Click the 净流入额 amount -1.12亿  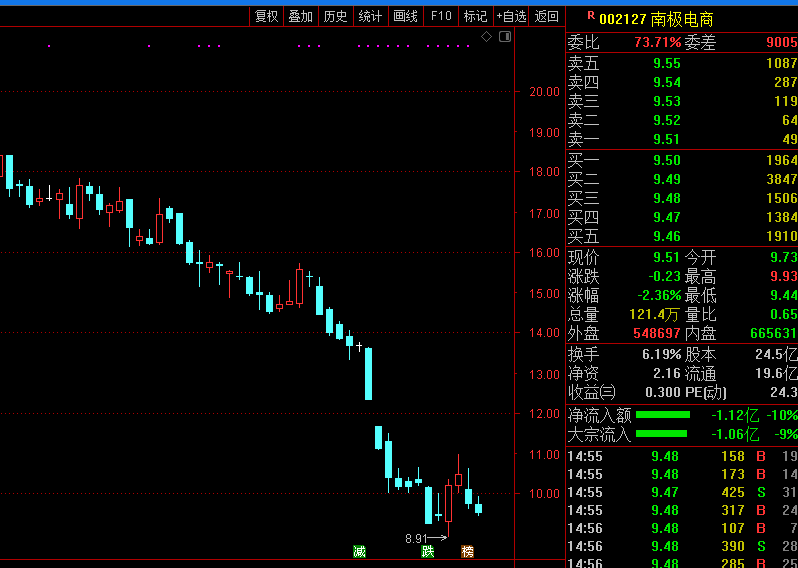(735, 416)
